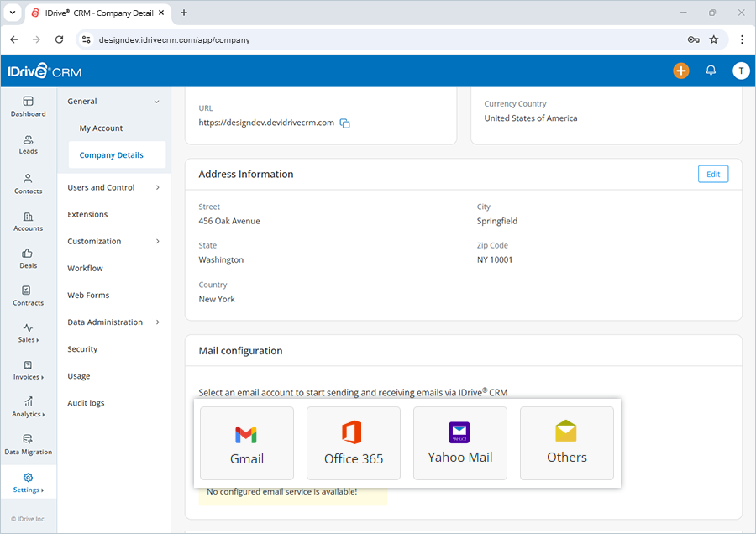This screenshot has width=756, height=534.
Task: Edit the Address Information
Action: (712, 174)
